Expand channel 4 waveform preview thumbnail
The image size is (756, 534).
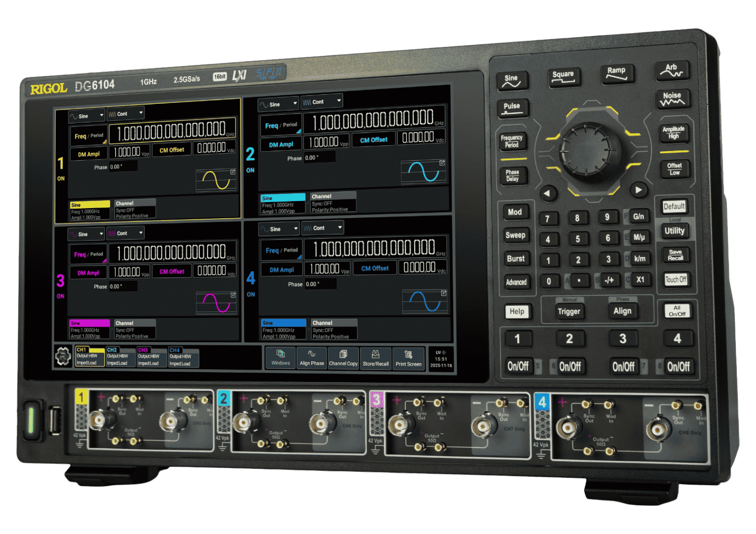tap(425, 301)
